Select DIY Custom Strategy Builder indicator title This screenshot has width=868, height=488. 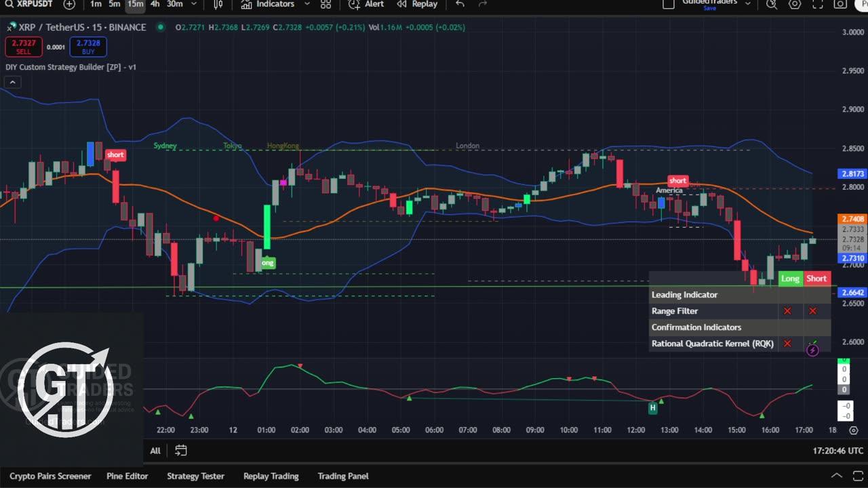click(x=71, y=67)
